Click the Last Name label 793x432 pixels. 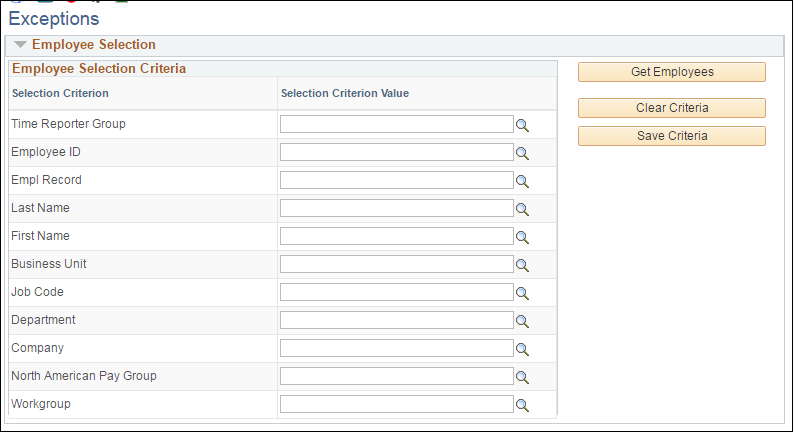(40, 208)
